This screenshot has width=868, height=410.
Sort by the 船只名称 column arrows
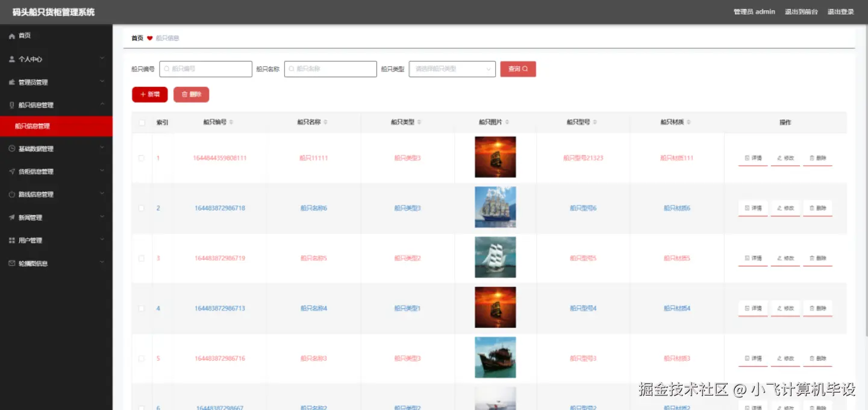coord(325,122)
